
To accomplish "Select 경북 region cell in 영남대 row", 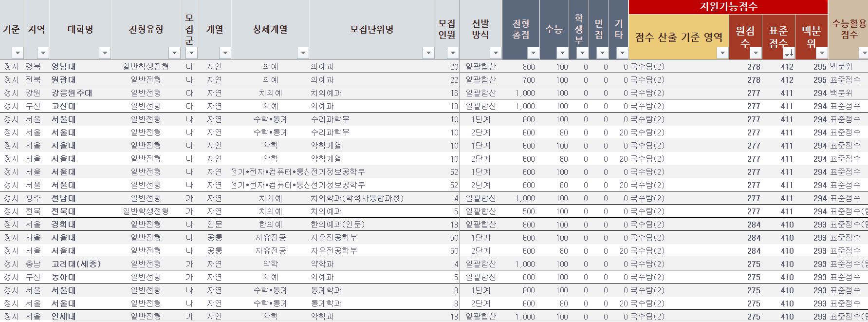I will point(37,67).
